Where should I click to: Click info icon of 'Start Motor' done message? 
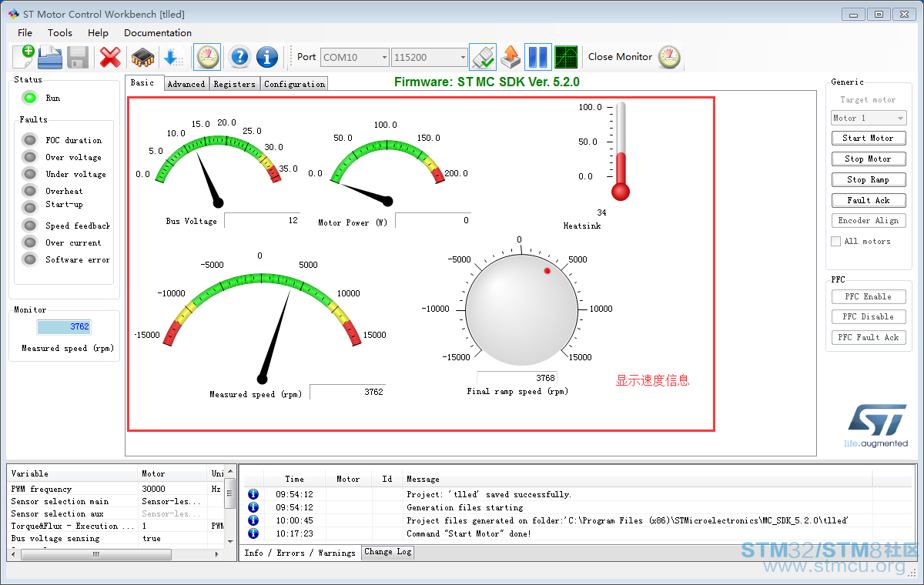click(x=253, y=533)
